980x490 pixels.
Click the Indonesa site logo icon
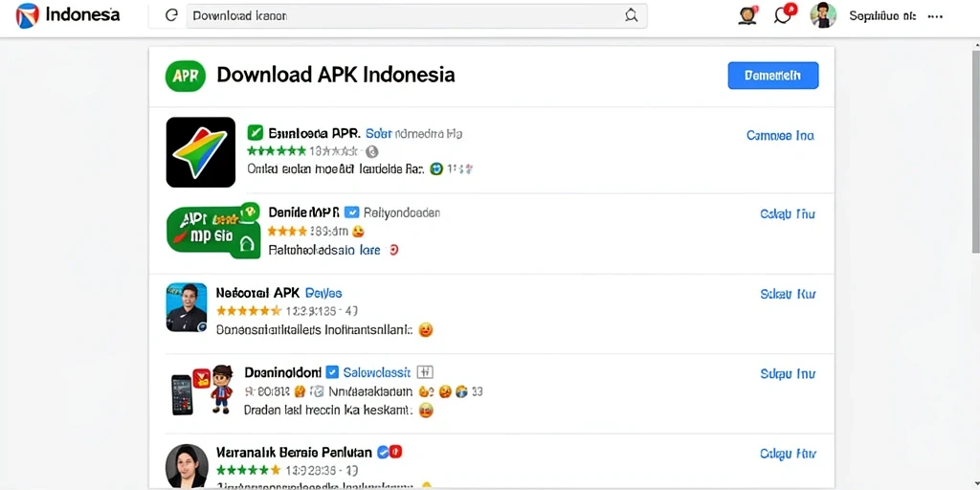point(27,15)
